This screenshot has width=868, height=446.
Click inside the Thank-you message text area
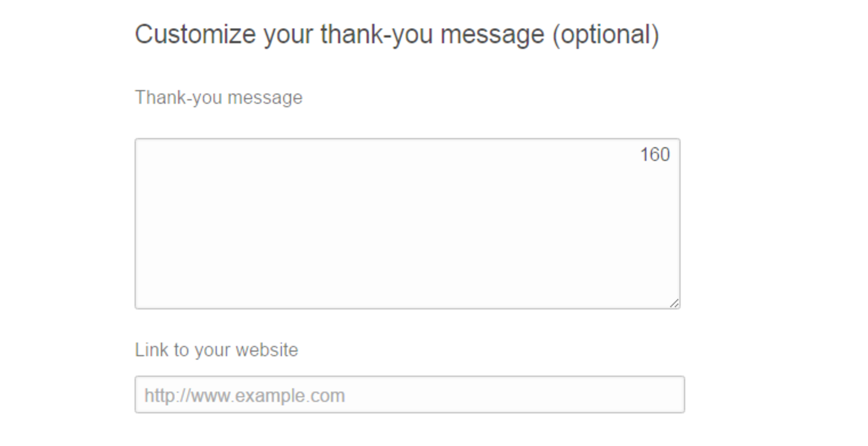[x=407, y=224]
